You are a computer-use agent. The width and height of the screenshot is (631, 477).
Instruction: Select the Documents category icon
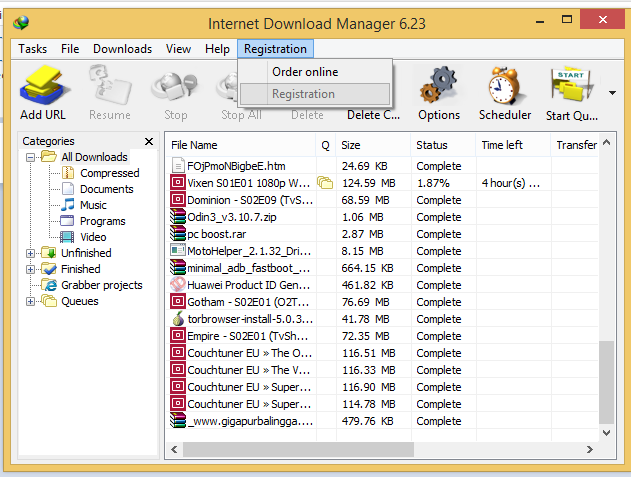(x=68, y=189)
